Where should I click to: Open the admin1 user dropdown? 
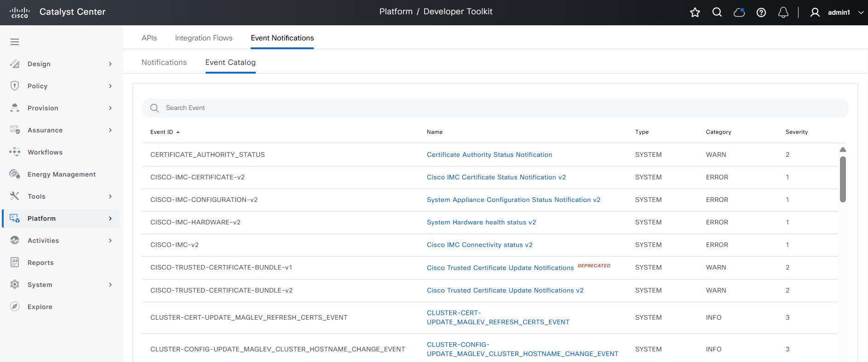pyautogui.click(x=837, y=12)
